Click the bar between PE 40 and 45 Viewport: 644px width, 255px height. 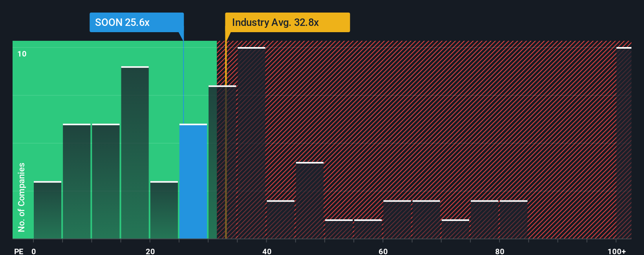(281, 220)
